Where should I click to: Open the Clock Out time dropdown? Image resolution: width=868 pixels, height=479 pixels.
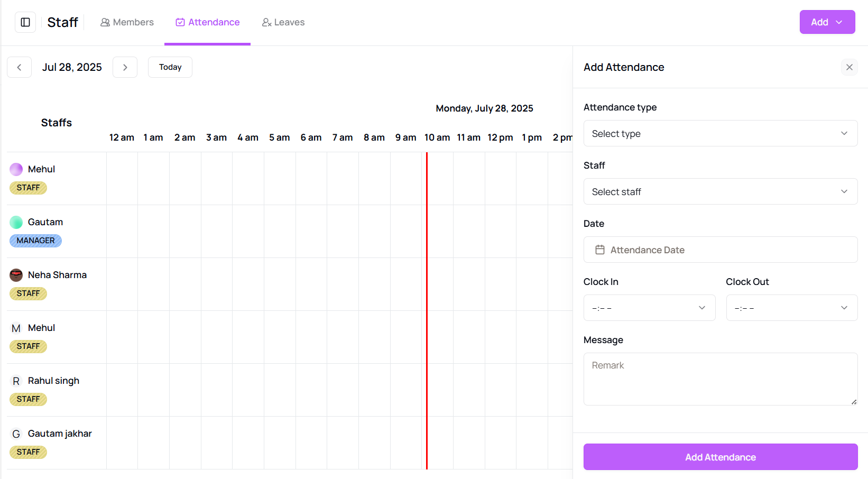(791, 308)
